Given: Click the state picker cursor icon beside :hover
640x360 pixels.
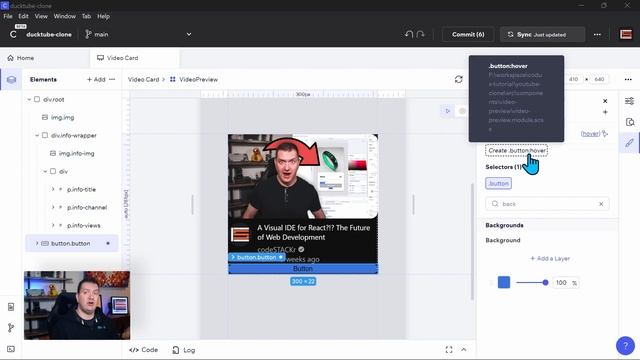Looking at the screenshot, I should pos(605,133).
